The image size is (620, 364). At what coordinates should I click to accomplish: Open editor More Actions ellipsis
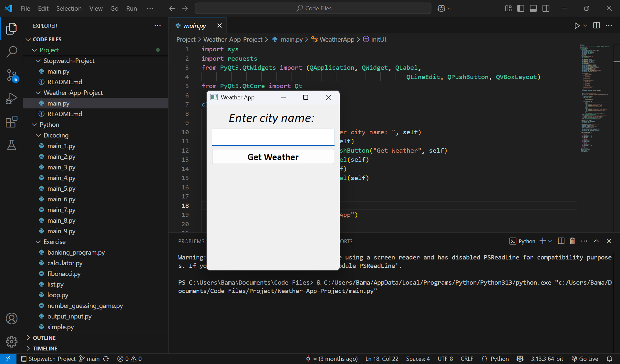[x=609, y=25]
